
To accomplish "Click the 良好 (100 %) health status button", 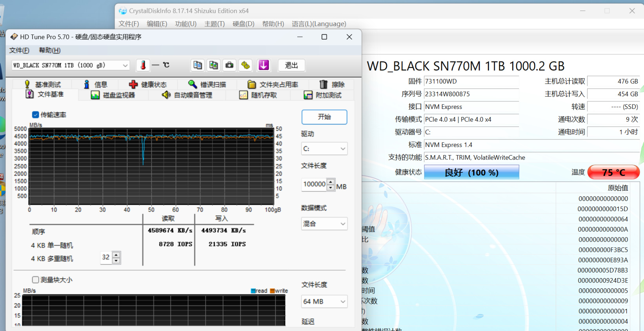I will click(471, 172).
